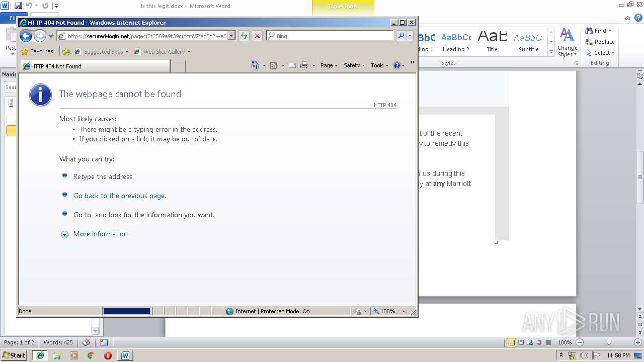Click the Word vertical scrollbar thumb

pyautogui.click(x=640, y=177)
